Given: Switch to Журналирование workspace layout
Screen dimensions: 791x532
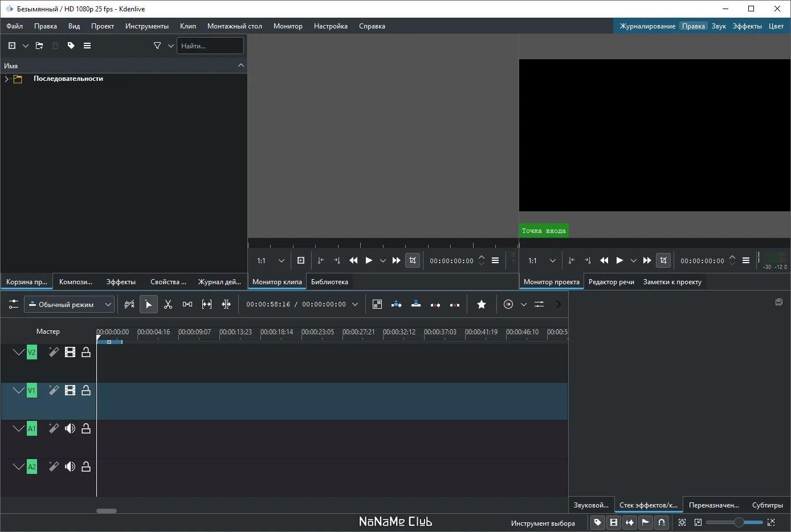Looking at the screenshot, I should coord(647,26).
